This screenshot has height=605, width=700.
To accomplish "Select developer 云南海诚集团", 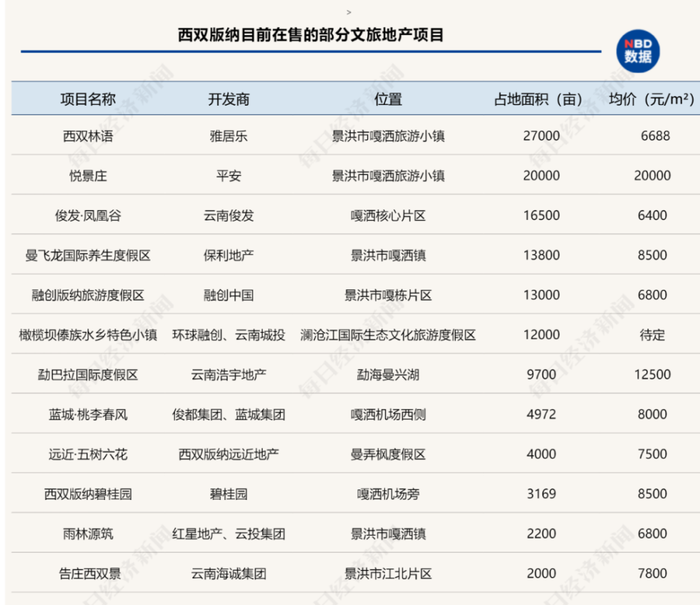I will 229,573.
